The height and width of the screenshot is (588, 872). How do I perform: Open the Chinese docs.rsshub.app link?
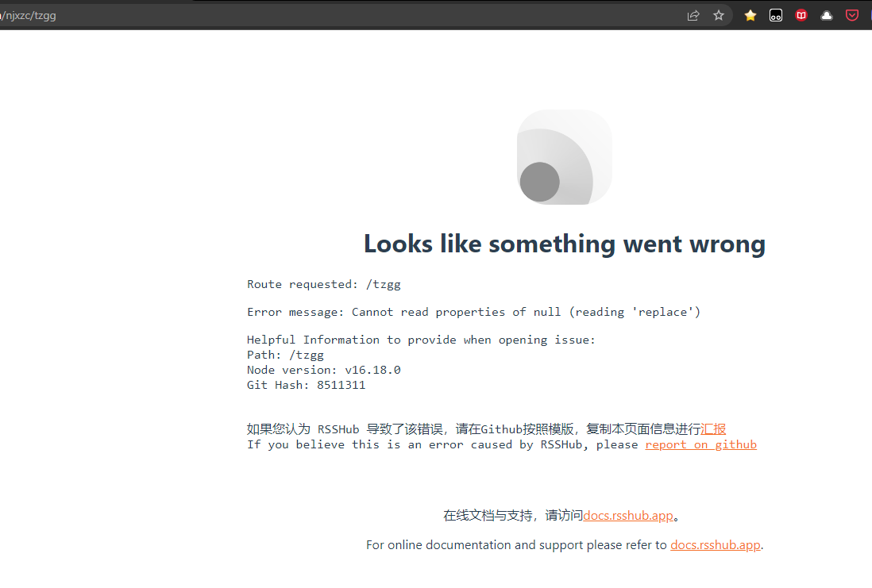[627, 515]
